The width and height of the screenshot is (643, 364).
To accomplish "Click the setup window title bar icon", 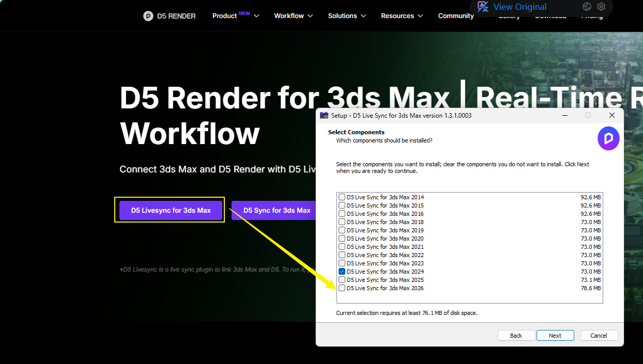I will tap(324, 115).
